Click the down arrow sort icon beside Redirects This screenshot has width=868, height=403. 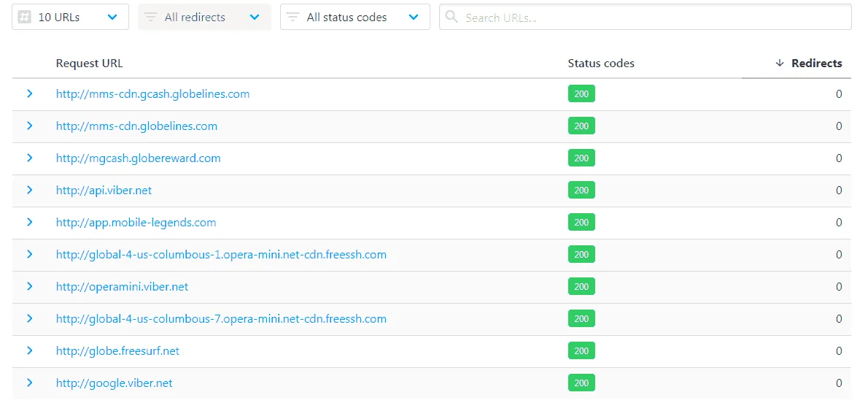click(780, 64)
